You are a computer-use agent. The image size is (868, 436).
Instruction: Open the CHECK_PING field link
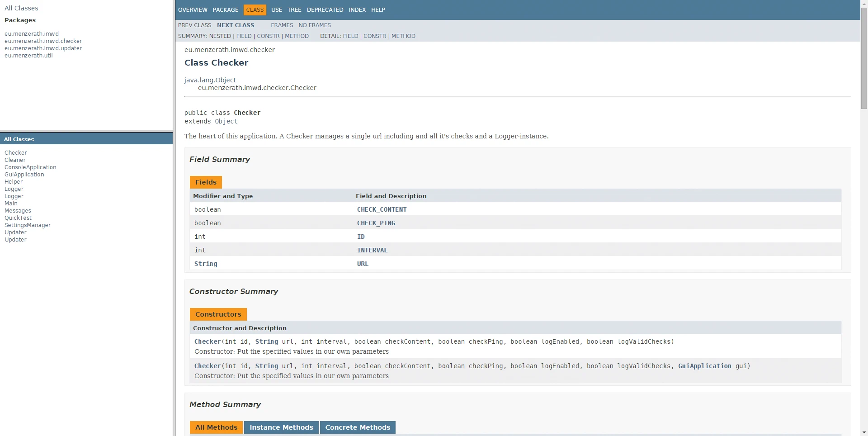click(376, 223)
